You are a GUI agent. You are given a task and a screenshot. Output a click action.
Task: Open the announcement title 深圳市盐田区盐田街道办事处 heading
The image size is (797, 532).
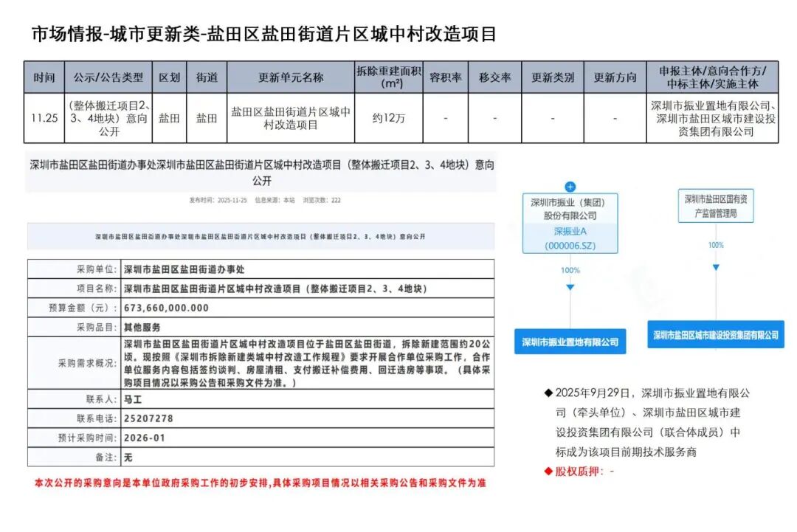(x=261, y=172)
